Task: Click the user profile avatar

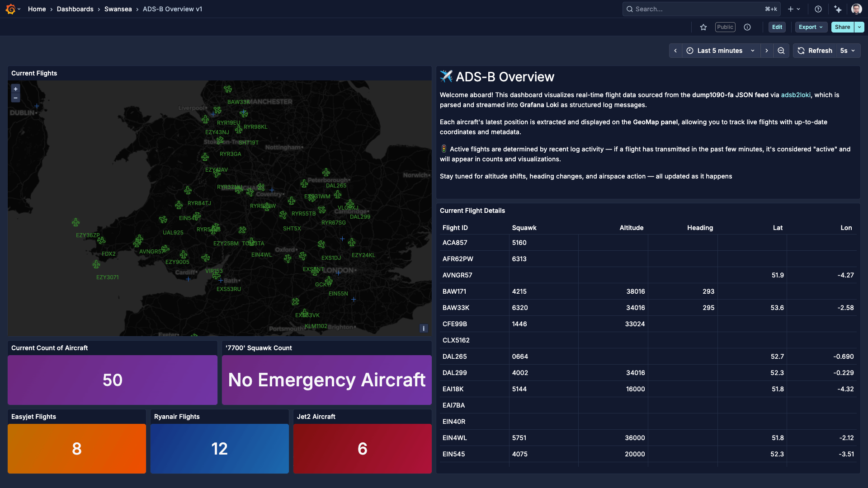Action: tap(857, 9)
